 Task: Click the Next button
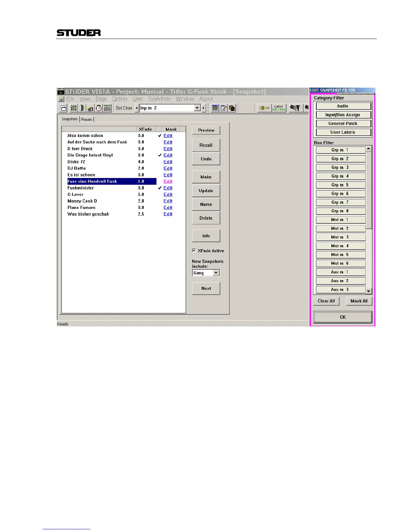[x=206, y=289]
